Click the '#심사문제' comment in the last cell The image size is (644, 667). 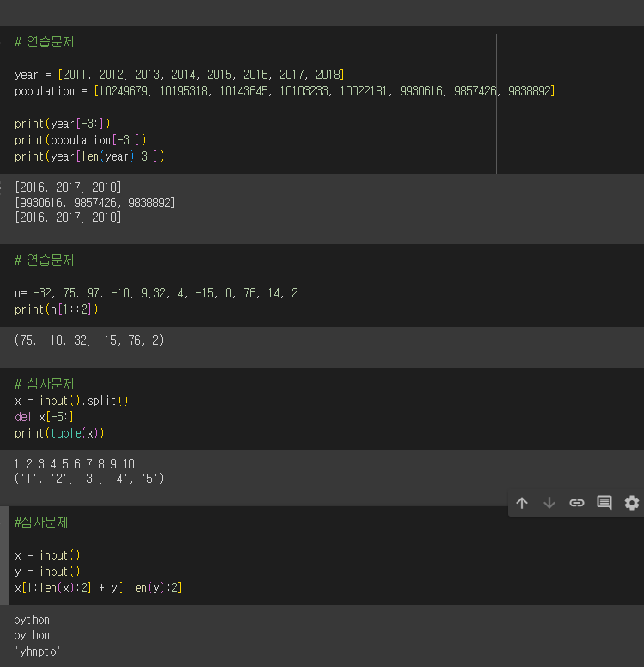(x=41, y=523)
